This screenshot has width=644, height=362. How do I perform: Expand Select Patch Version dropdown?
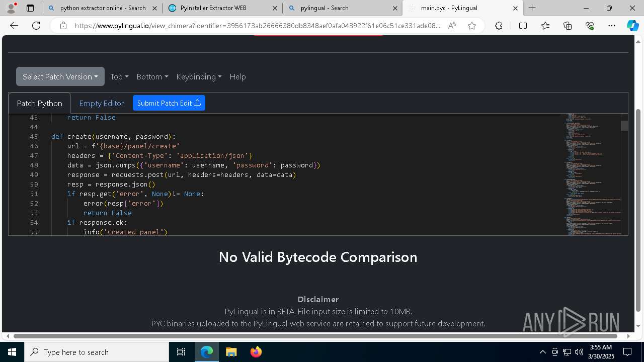[x=60, y=76]
